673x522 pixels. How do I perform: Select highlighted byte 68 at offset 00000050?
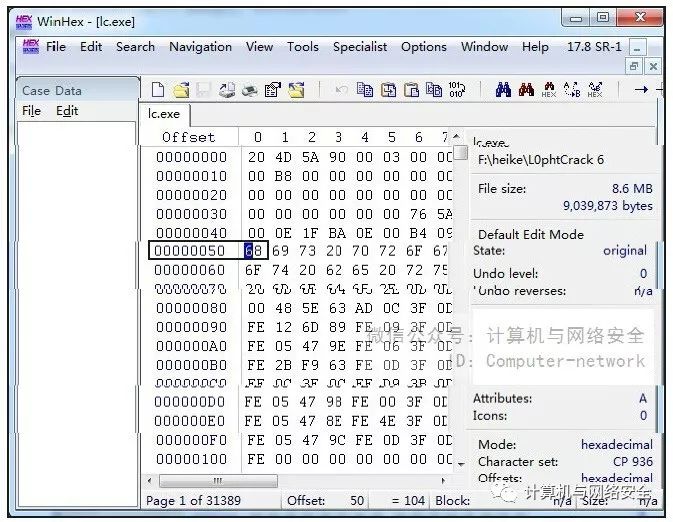coord(253,251)
